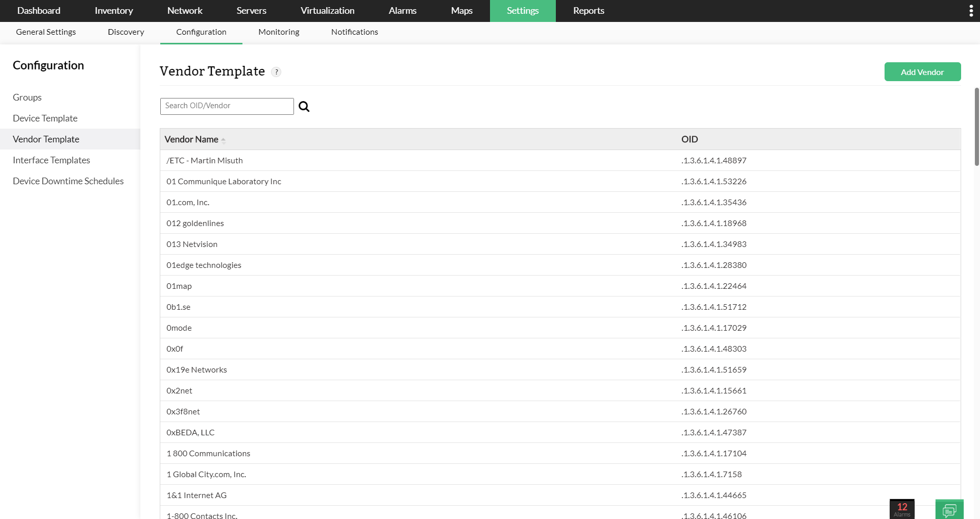Open the Inventory menu

coord(114,11)
